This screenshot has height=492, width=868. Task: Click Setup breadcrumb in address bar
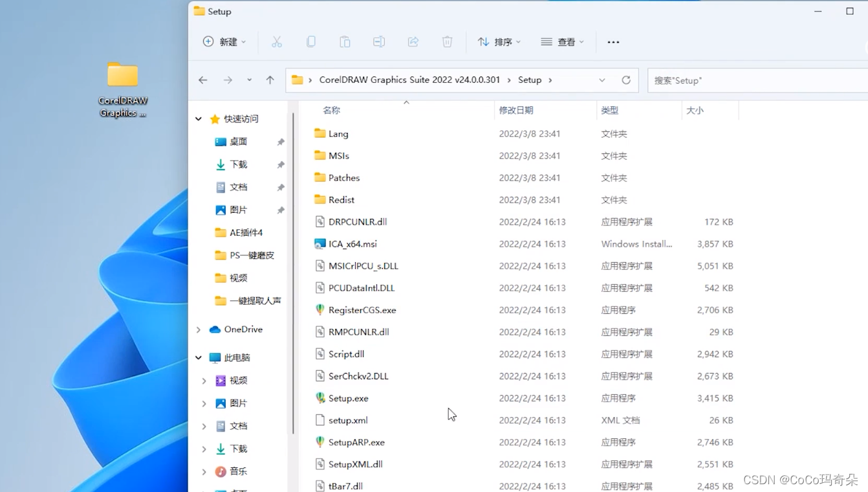pyautogui.click(x=530, y=80)
